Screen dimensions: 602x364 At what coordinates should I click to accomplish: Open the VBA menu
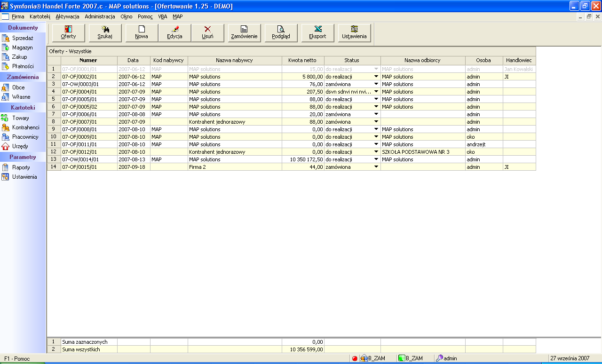(x=163, y=16)
